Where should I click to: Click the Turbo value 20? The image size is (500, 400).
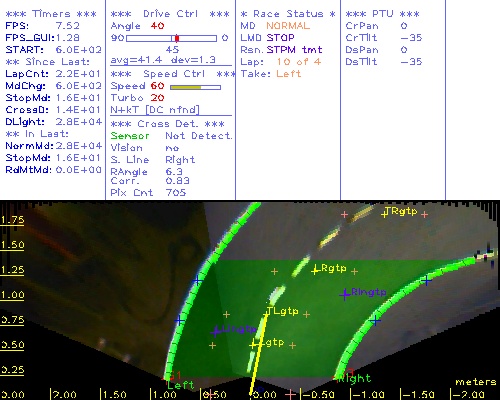[x=157, y=98]
